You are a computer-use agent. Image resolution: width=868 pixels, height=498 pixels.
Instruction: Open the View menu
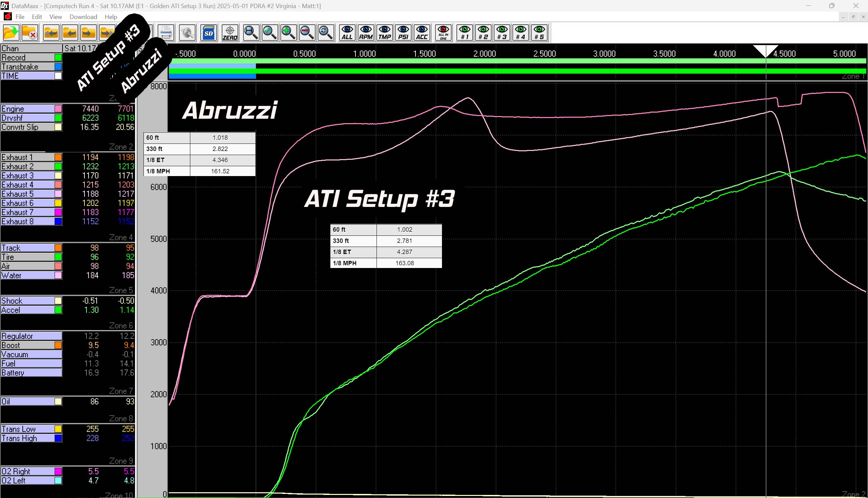[x=55, y=17]
